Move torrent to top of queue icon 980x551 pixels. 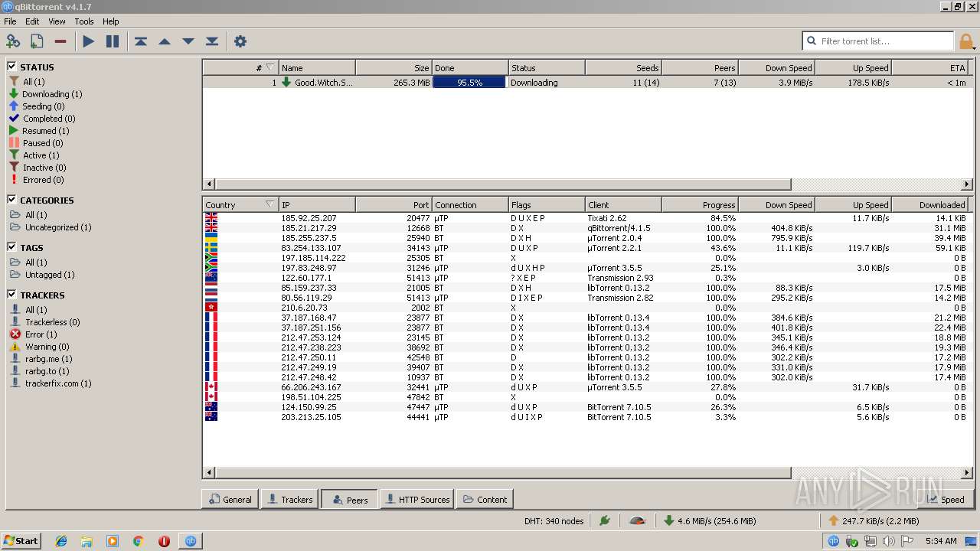tap(141, 41)
